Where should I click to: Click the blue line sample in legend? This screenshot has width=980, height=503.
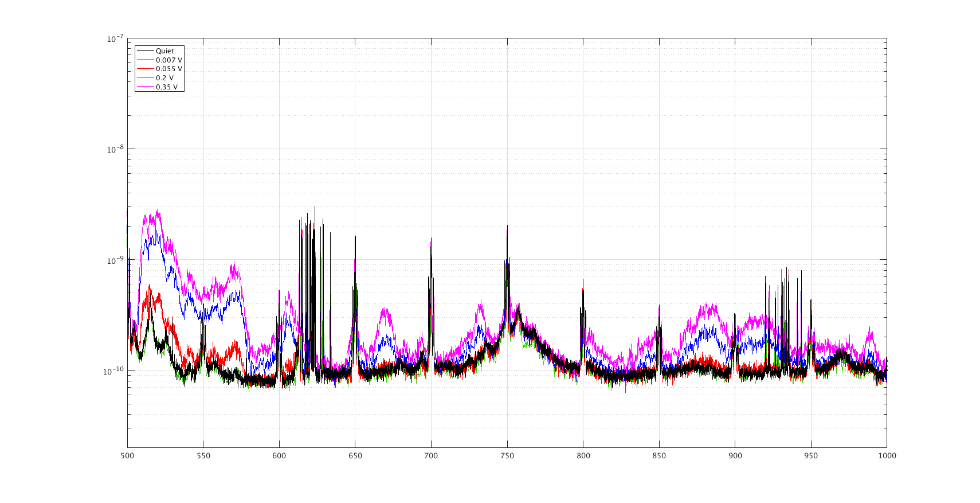coord(146,78)
